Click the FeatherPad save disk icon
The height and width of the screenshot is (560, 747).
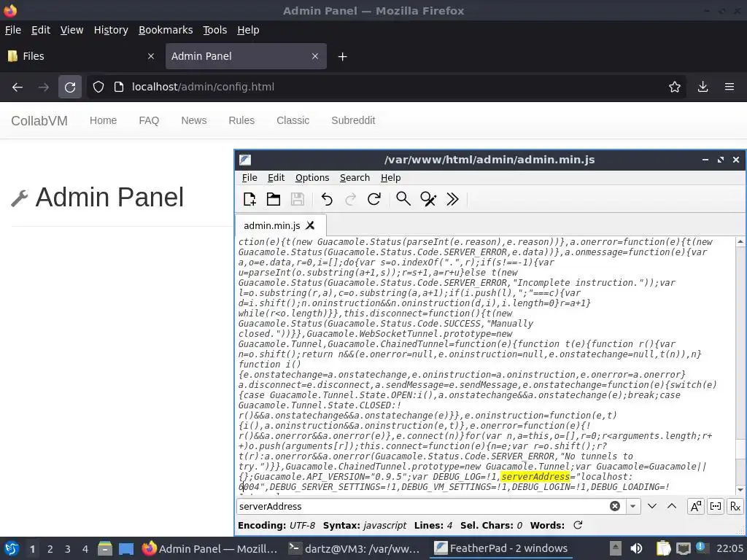pyautogui.click(x=298, y=199)
